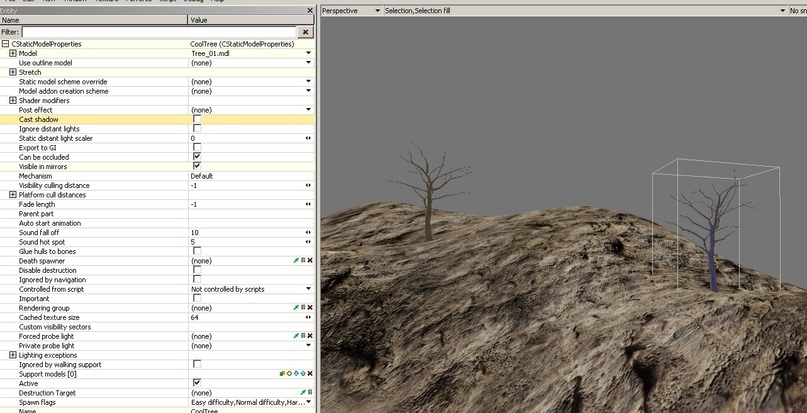Mark the entity as Important
Screen dimensions: 807x413
(197, 299)
